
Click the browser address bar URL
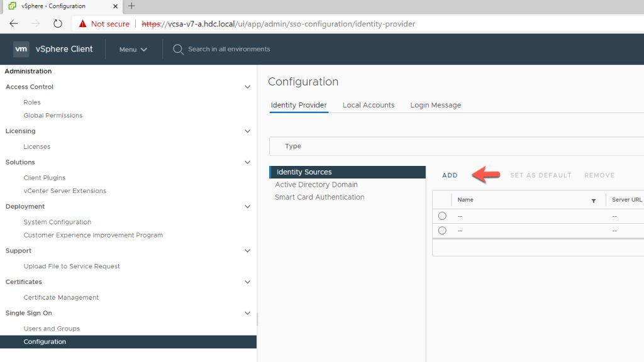[x=279, y=24]
